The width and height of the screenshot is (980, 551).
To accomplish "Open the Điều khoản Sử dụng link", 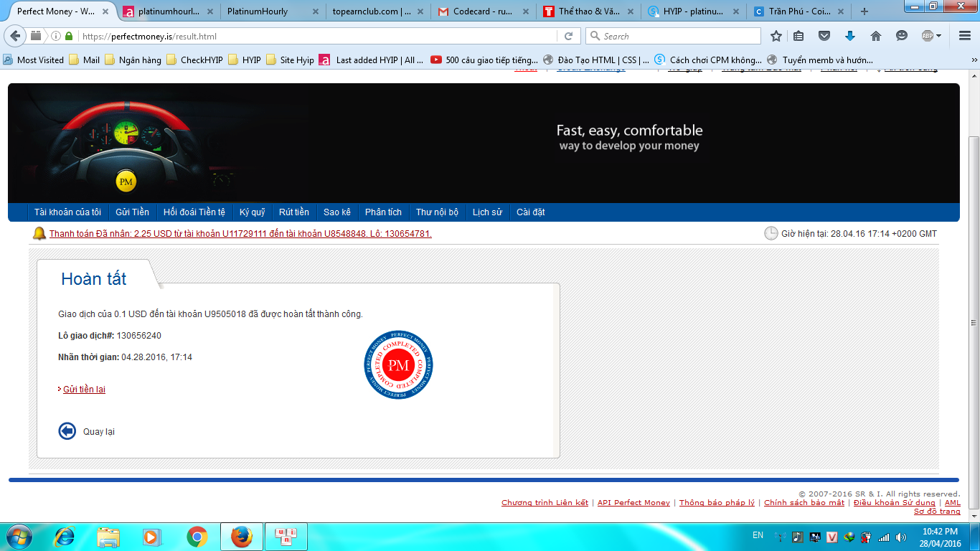I will (895, 503).
